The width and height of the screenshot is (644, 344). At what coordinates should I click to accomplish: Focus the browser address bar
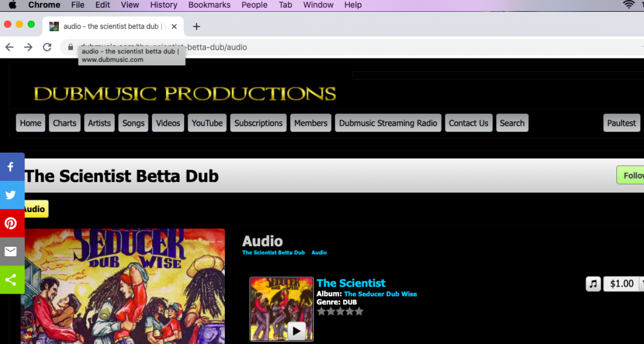[352, 47]
